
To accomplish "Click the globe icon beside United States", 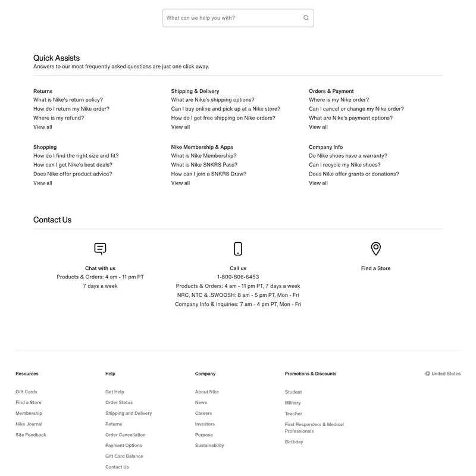I will 427,374.
